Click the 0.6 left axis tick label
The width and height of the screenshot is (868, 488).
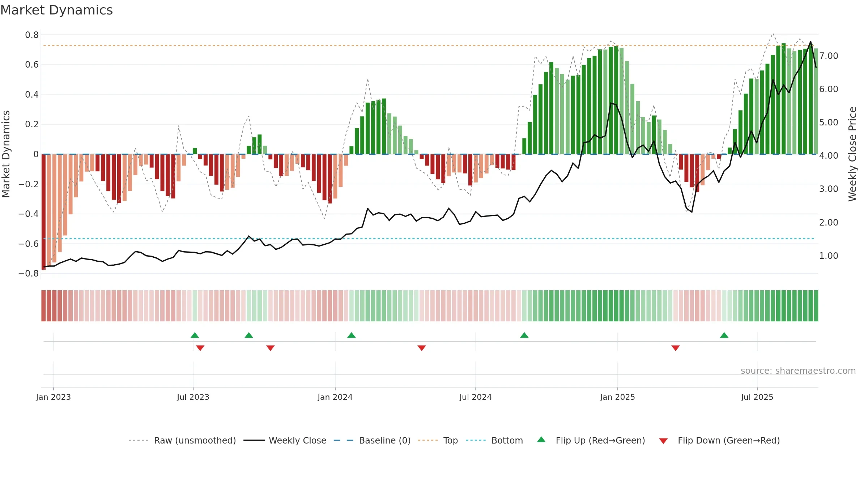(x=32, y=65)
